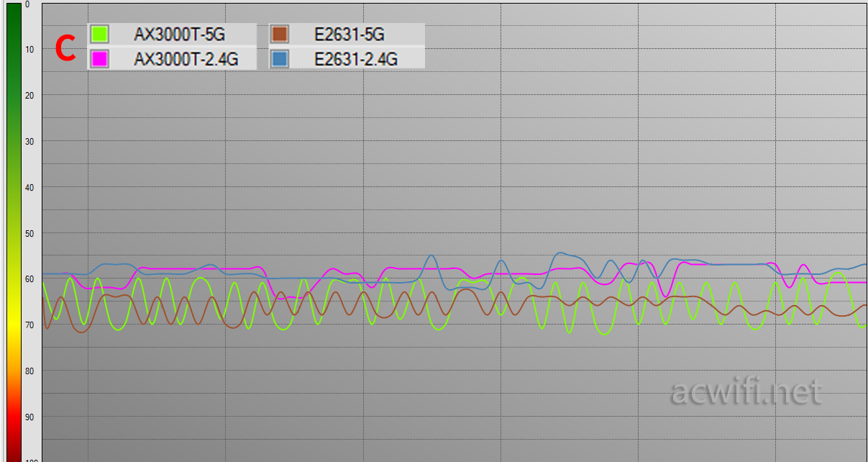The height and width of the screenshot is (462, 868).
Task: Select the AX3000T-5G legend label
Action: 179,34
